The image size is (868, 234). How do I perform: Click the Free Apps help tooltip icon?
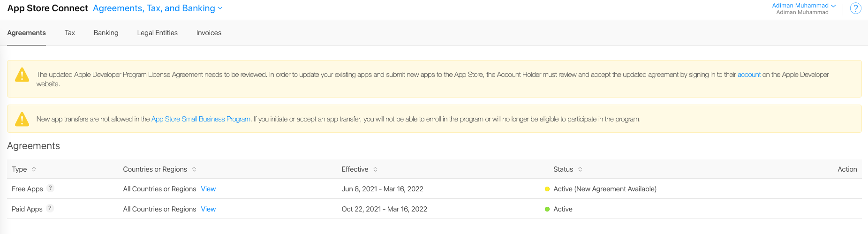tap(50, 188)
